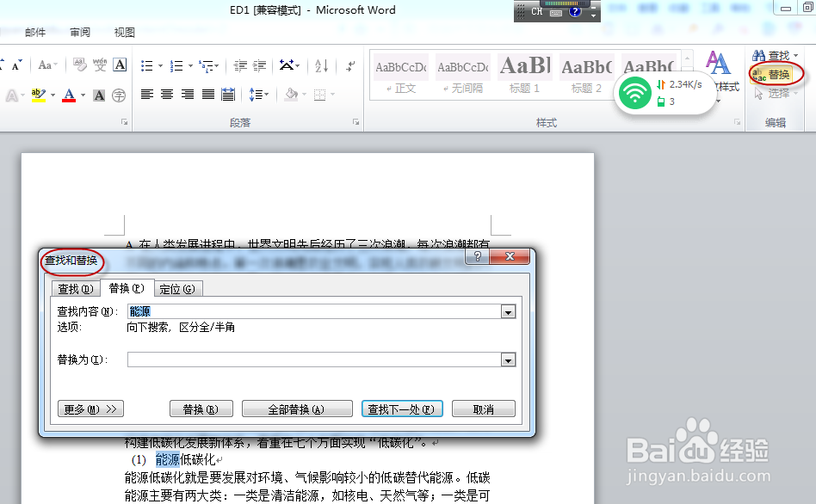Open the Styles pane launcher
816x504 pixels.
tap(738, 122)
